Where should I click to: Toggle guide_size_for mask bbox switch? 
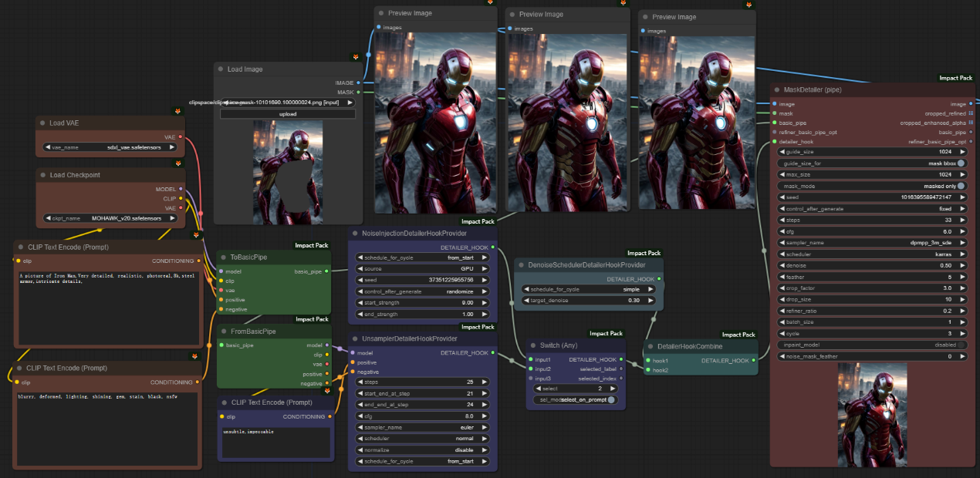click(x=961, y=163)
